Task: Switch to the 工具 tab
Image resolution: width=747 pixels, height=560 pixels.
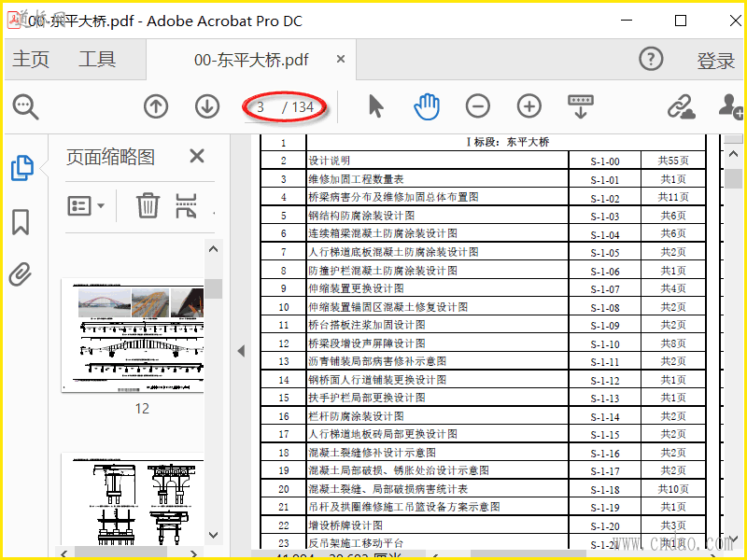Action: [97, 59]
